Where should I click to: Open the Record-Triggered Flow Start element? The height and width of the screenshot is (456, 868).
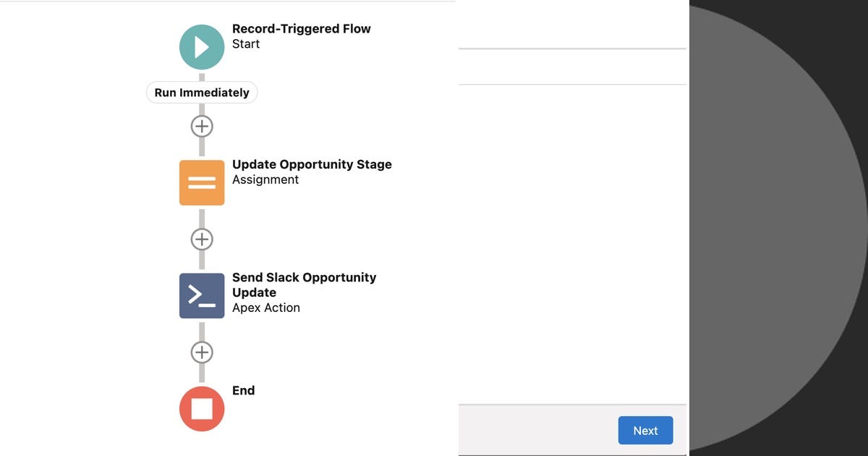click(x=201, y=46)
